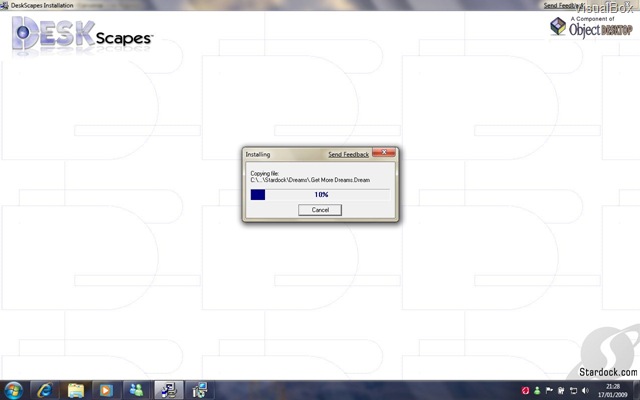
Task: Click the 'Copying file:' text
Action: tap(264, 173)
